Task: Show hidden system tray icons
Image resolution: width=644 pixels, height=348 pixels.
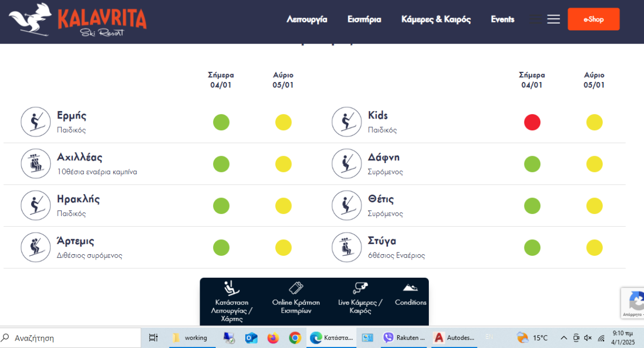Action: (563, 338)
